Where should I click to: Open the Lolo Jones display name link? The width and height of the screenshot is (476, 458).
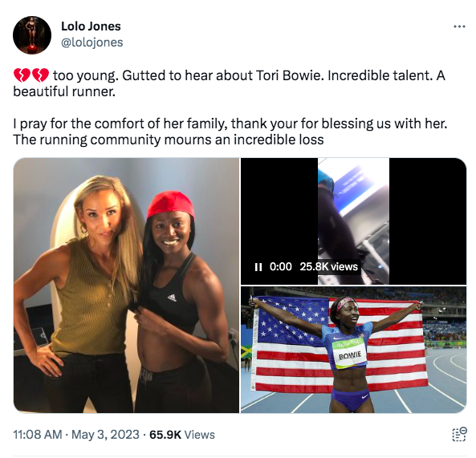tap(91, 26)
